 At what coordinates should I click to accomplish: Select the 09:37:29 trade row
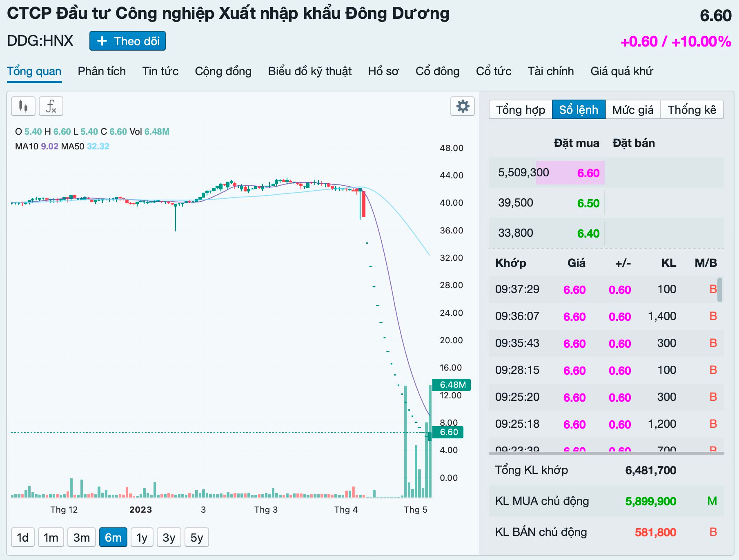point(606,289)
